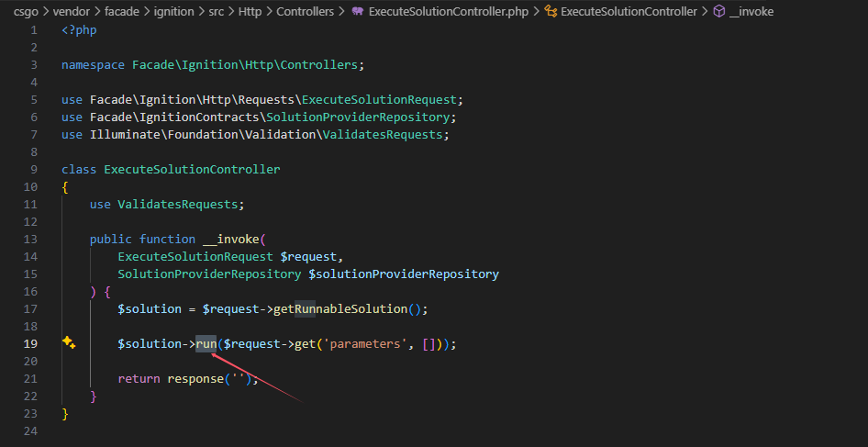Click line number 9 in the gutter
Screen dimensions: 868x447
[x=34, y=169]
